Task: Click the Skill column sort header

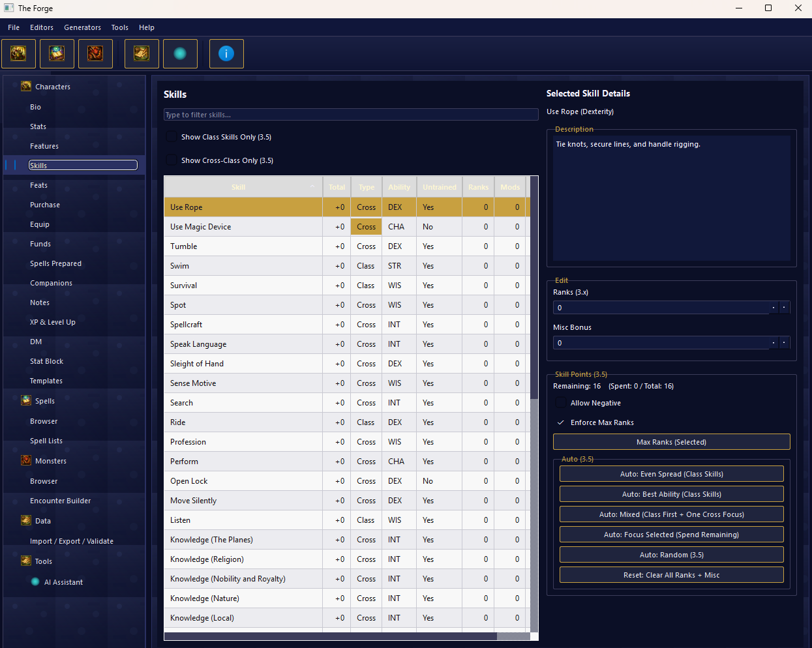Action: pos(238,186)
